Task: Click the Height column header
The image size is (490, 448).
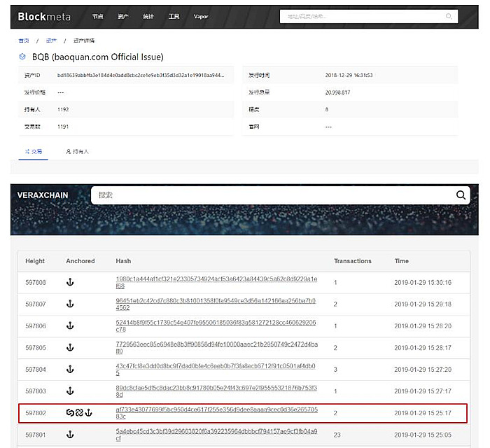Action: pyautogui.click(x=35, y=261)
